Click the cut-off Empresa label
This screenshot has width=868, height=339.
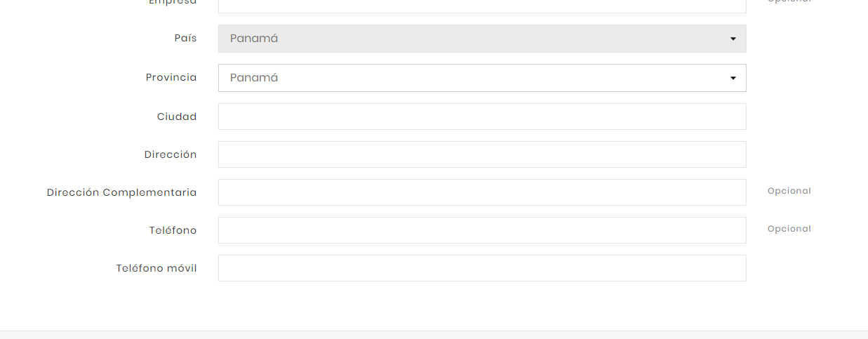173,2
